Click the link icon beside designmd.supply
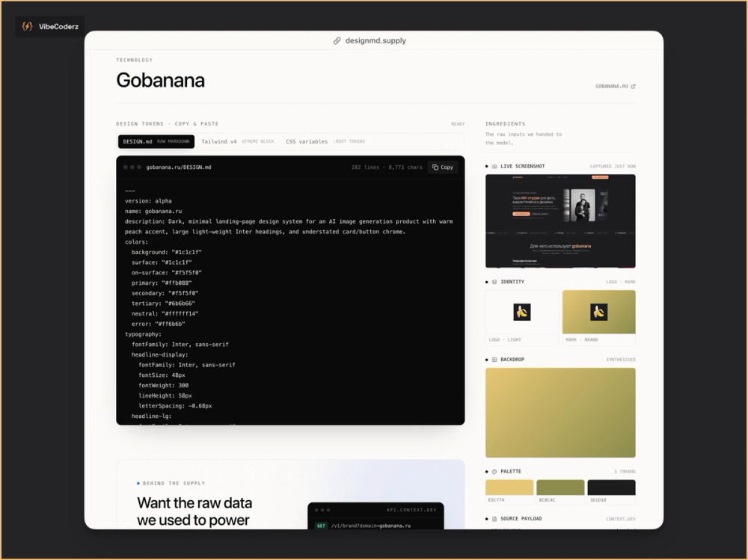This screenshot has height=560, width=748. [337, 40]
